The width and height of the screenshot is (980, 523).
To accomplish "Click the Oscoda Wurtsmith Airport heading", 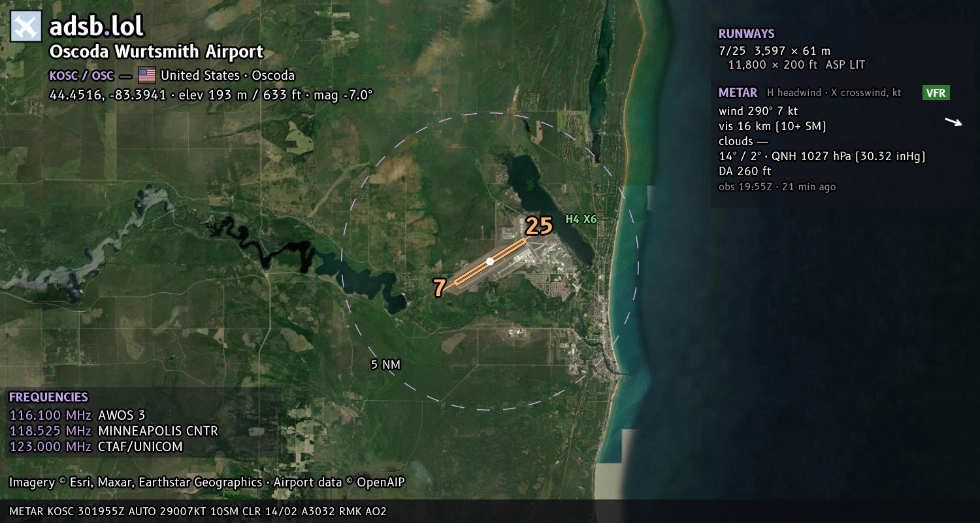I will pos(157,52).
